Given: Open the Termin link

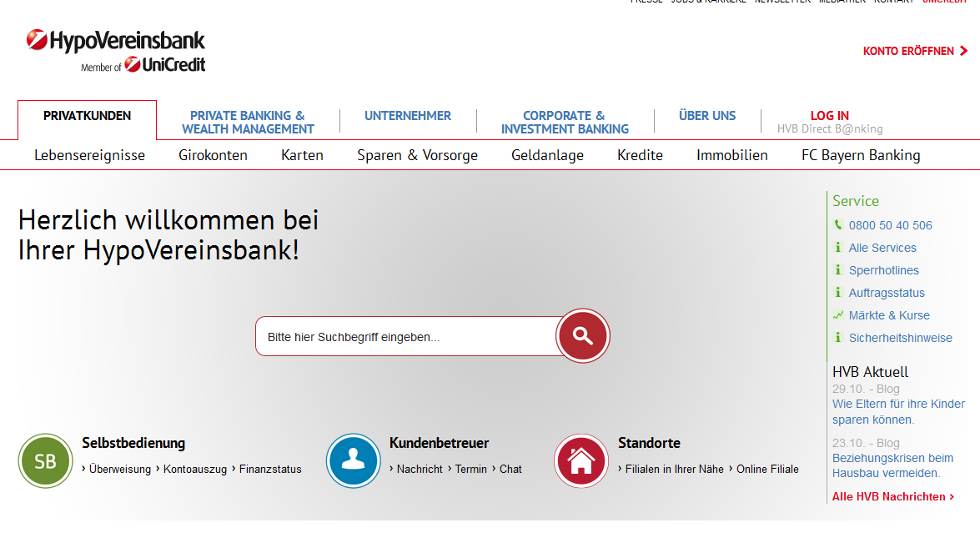Looking at the screenshot, I should coord(470,470).
